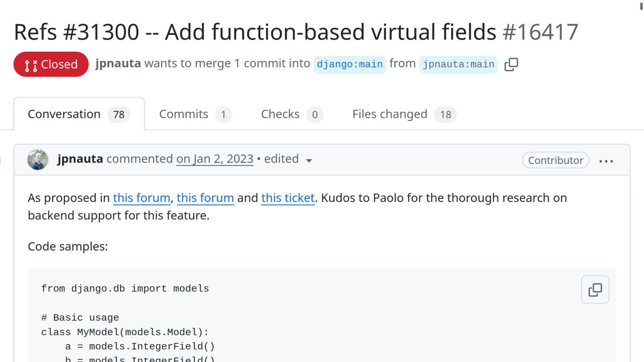
Task: Switch to the Conversation tab
Action: click(x=79, y=114)
